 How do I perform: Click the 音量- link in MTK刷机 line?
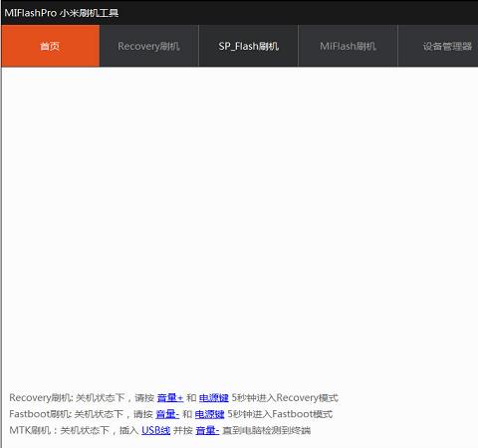point(207,430)
